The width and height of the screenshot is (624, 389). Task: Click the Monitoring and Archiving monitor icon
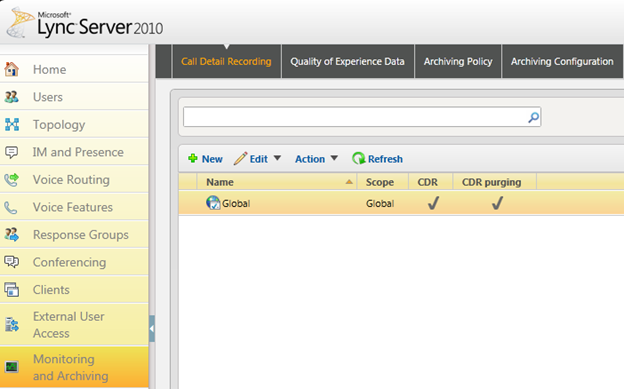point(12,367)
